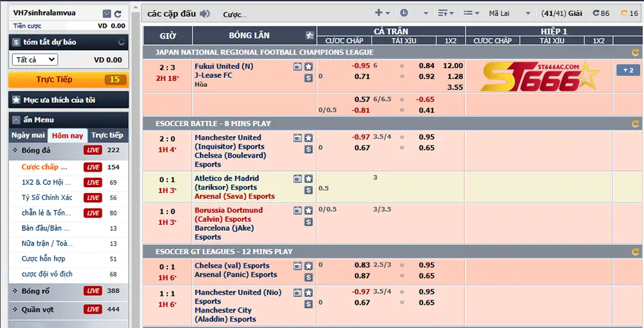Click the orange Trực Tiếp 15 button
This screenshot has height=328, width=644.
68,80
